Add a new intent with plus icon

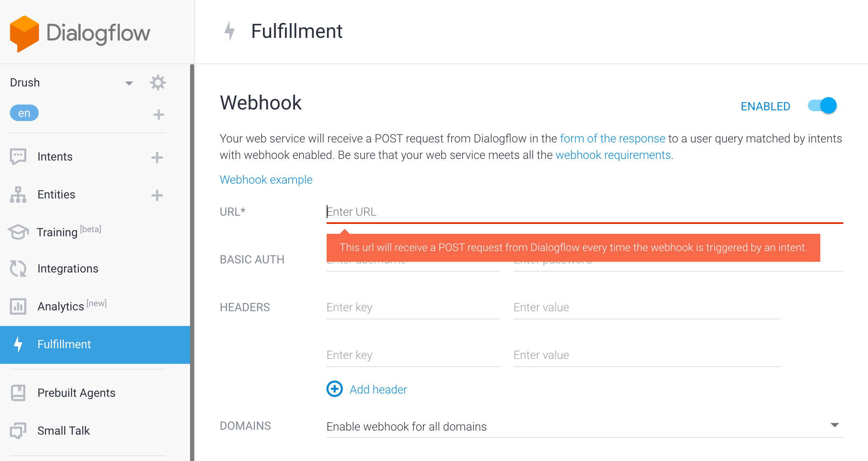(x=157, y=157)
